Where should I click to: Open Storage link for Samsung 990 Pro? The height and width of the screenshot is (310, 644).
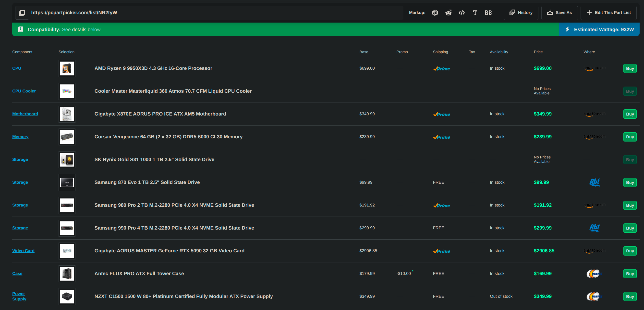[20, 228]
